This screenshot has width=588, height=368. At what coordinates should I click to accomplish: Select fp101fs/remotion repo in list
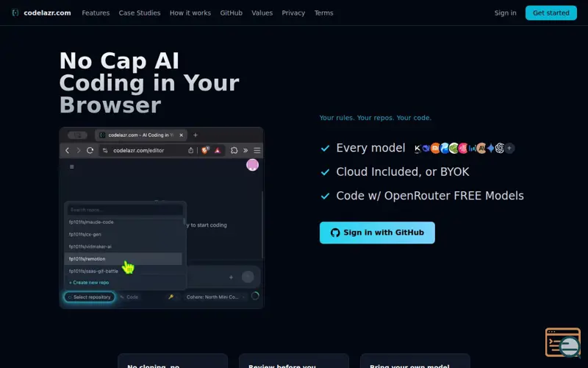(123, 259)
